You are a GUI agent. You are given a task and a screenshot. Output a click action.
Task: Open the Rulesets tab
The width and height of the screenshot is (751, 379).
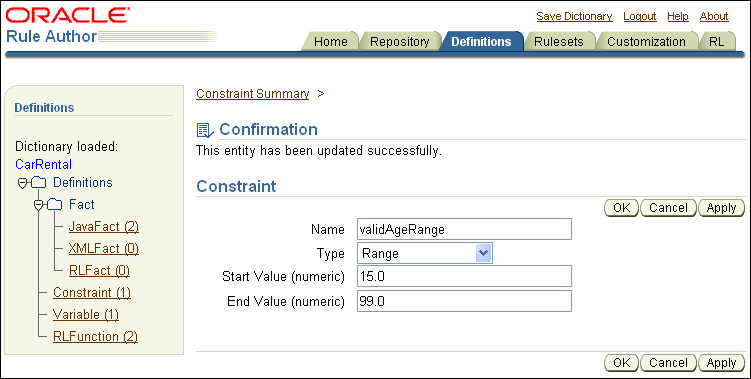point(558,42)
